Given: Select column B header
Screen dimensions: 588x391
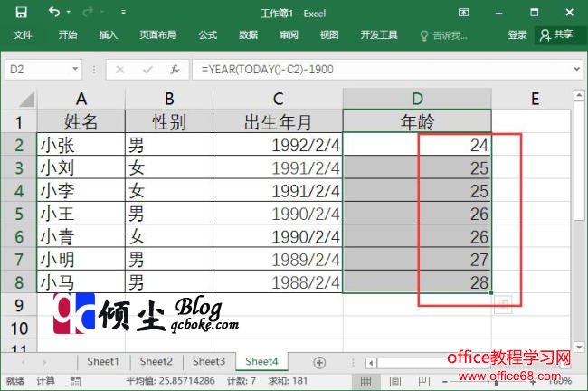Looking at the screenshot, I should coord(169,99).
